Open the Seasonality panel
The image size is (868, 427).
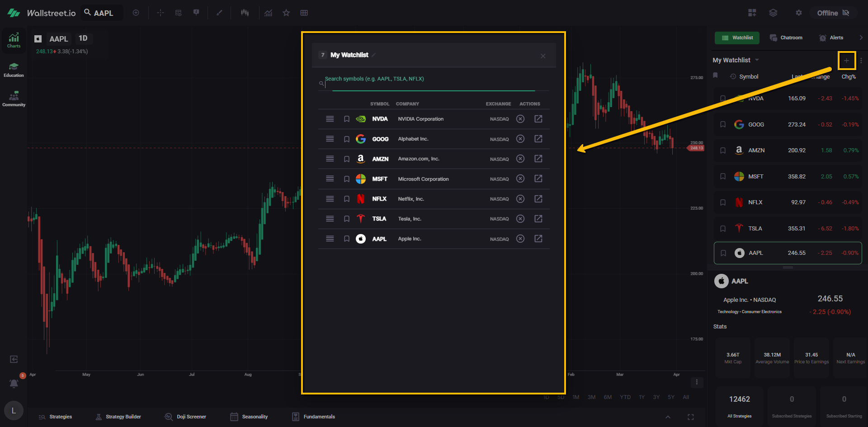coord(249,417)
